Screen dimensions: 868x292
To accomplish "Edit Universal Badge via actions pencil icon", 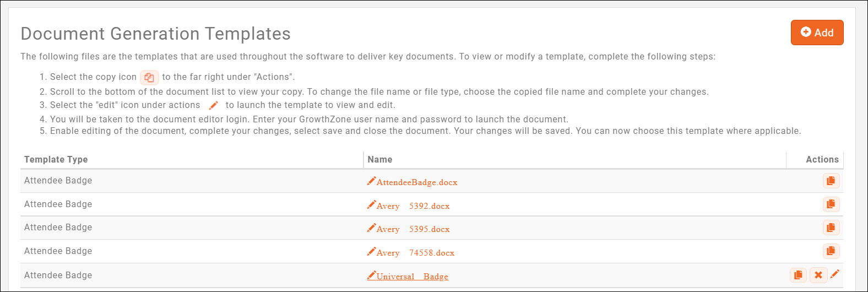I will click(x=835, y=274).
